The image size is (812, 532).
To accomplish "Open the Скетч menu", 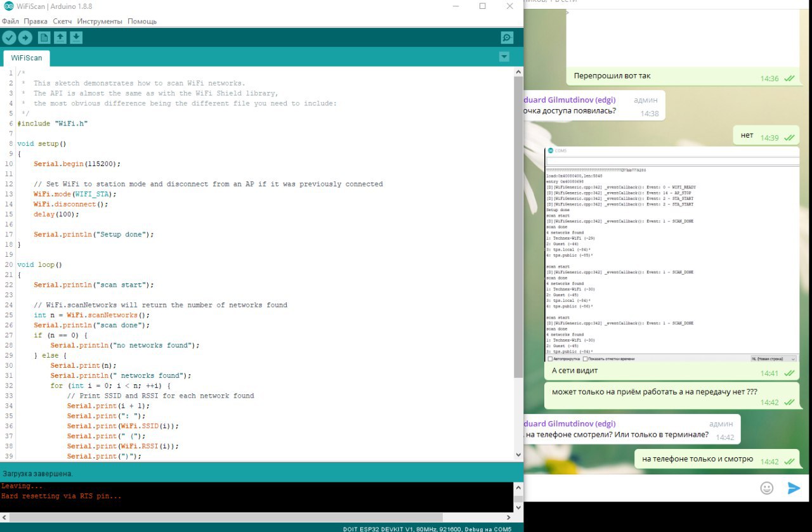I will point(62,21).
